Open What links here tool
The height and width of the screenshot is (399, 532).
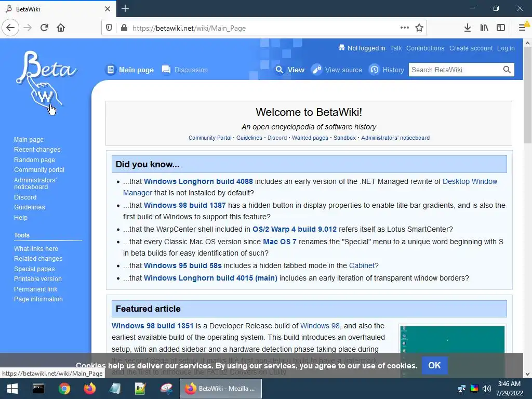[x=36, y=249]
